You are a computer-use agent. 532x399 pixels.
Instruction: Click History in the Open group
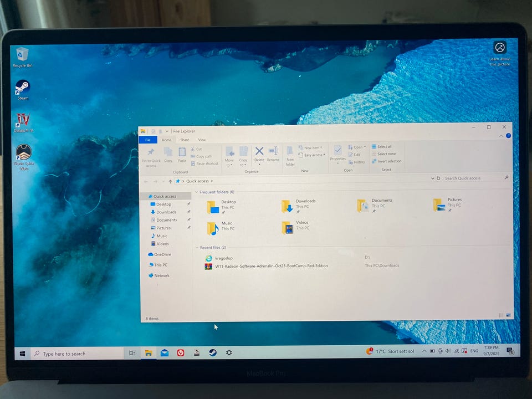coord(356,162)
